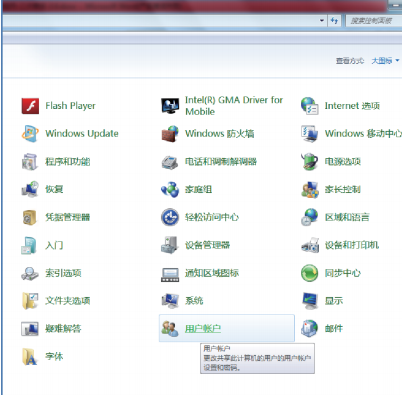
Task: Open the Windows 防火墙 brick wall icon
Action: tap(170, 134)
